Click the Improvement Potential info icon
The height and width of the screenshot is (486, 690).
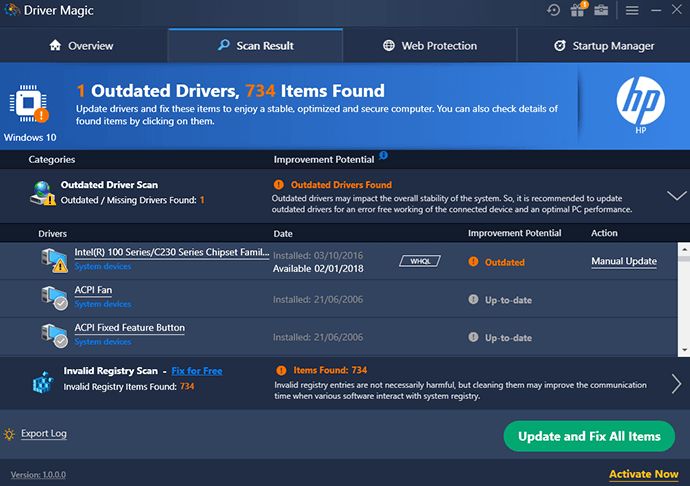point(383,155)
